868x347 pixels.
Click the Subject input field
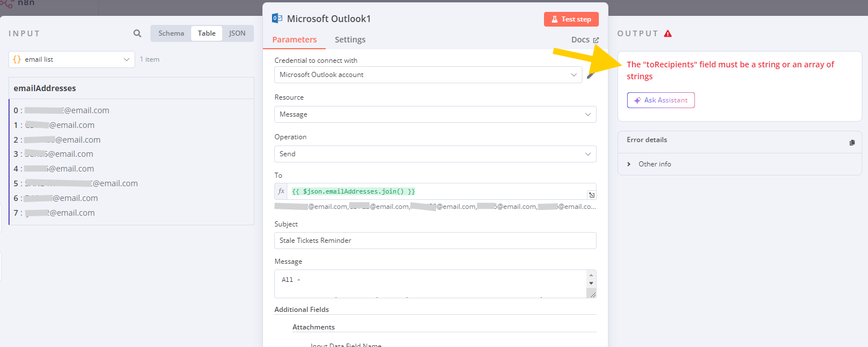pyautogui.click(x=435, y=241)
